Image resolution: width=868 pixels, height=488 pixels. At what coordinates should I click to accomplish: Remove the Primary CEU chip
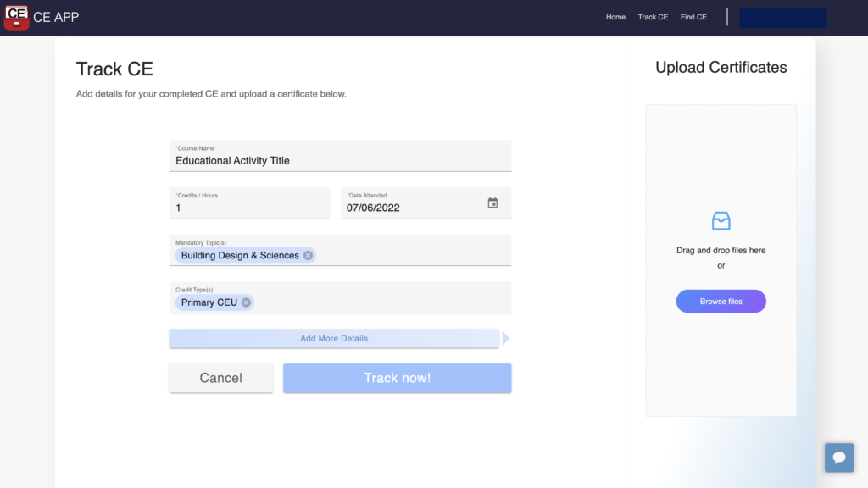[246, 302]
